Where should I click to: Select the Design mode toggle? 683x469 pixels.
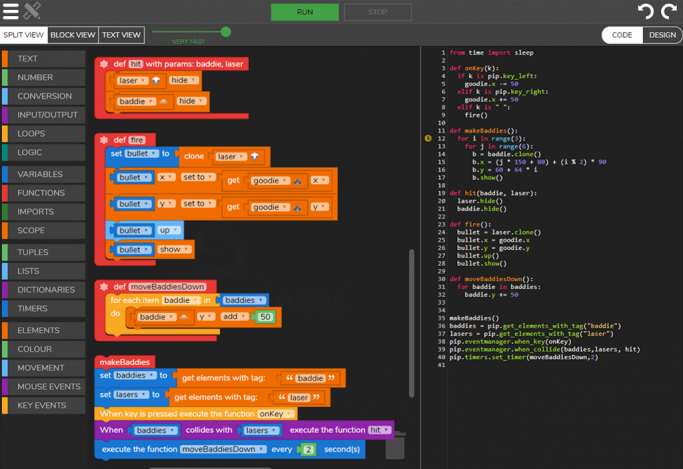[662, 35]
